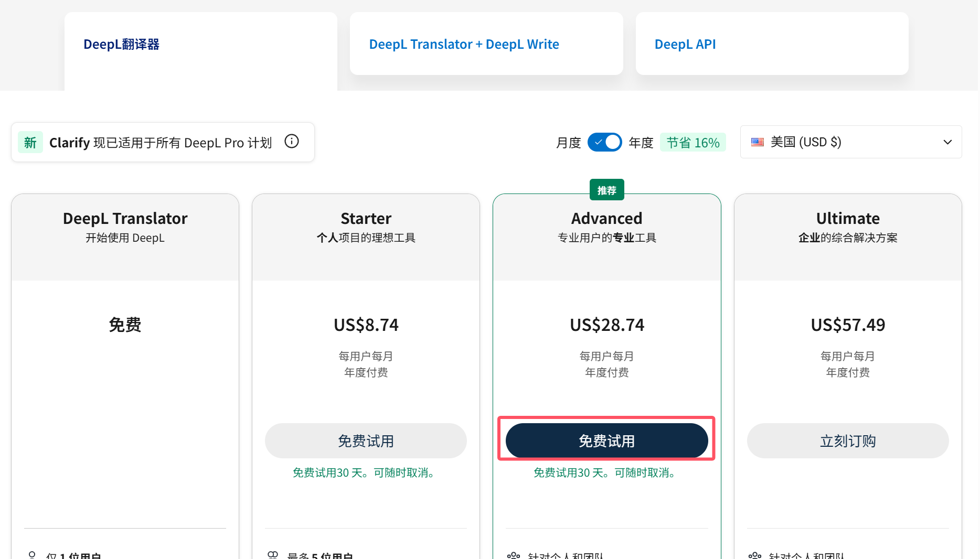Start the free trial for the Starter plan

[x=366, y=440]
